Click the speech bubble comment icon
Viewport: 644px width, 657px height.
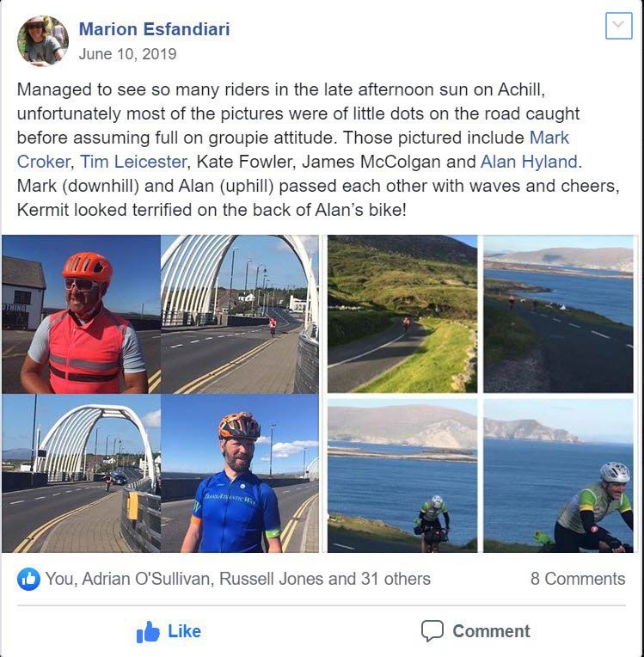point(432,631)
